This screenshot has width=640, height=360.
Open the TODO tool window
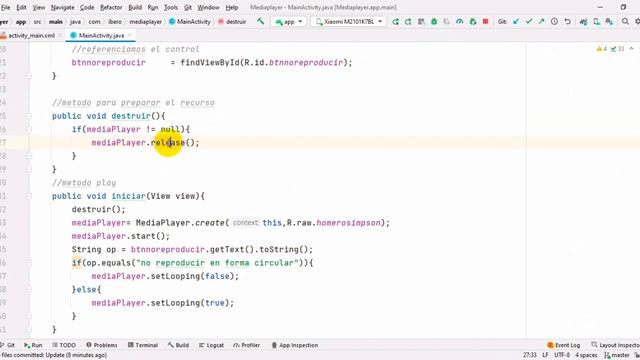[64, 345]
